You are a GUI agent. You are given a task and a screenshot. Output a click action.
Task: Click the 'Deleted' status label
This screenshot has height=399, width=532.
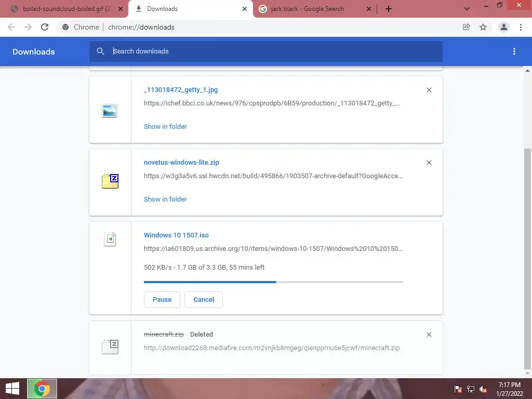202,335
